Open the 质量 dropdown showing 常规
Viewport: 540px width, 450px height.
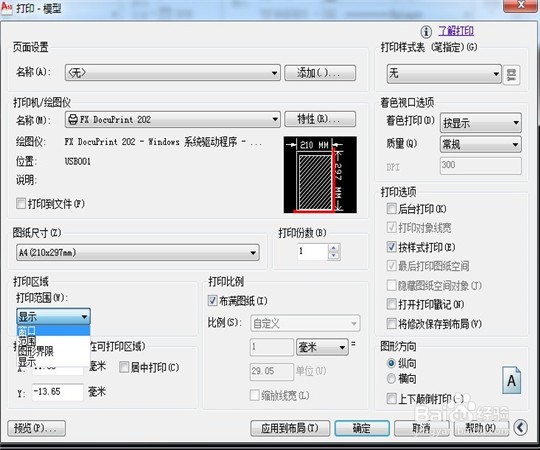tap(481, 144)
